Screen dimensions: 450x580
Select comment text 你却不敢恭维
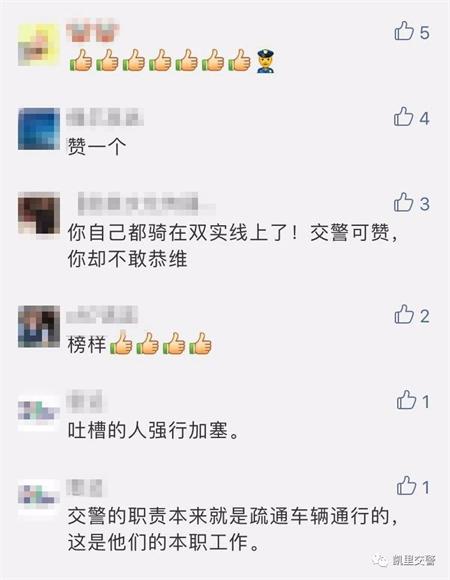click(128, 259)
